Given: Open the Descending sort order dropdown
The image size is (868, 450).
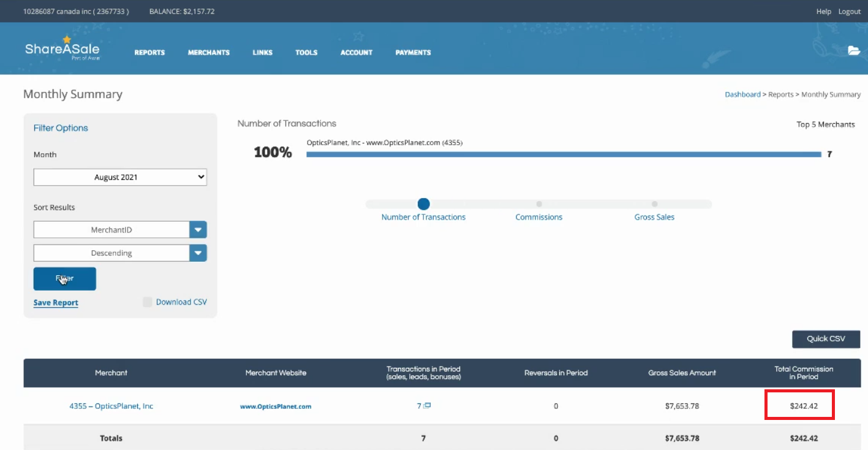Looking at the screenshot, I should tap(120, 253).
